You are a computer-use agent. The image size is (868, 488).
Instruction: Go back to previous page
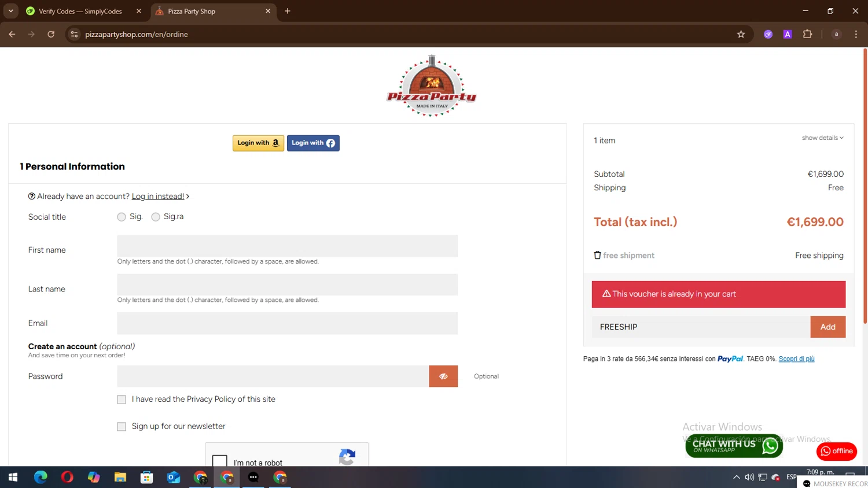[x=12, y=34]
